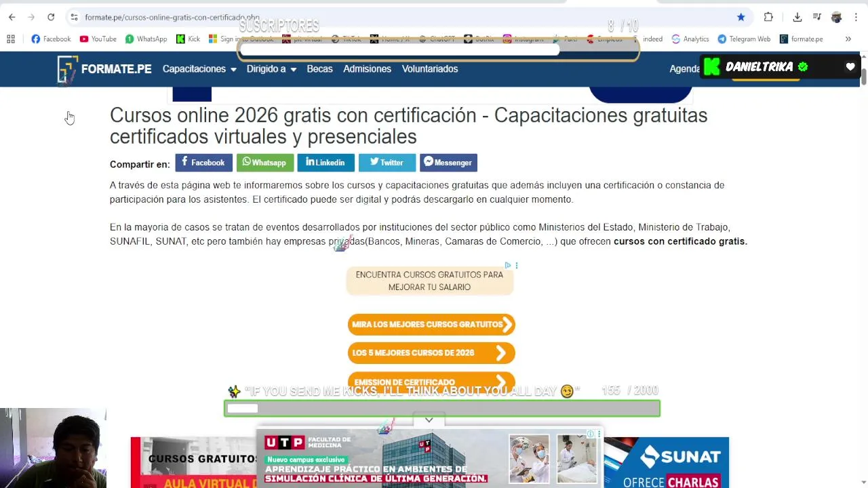Open Cursos Gratuitos Aula Virtual thumbnail

[194, 463]
